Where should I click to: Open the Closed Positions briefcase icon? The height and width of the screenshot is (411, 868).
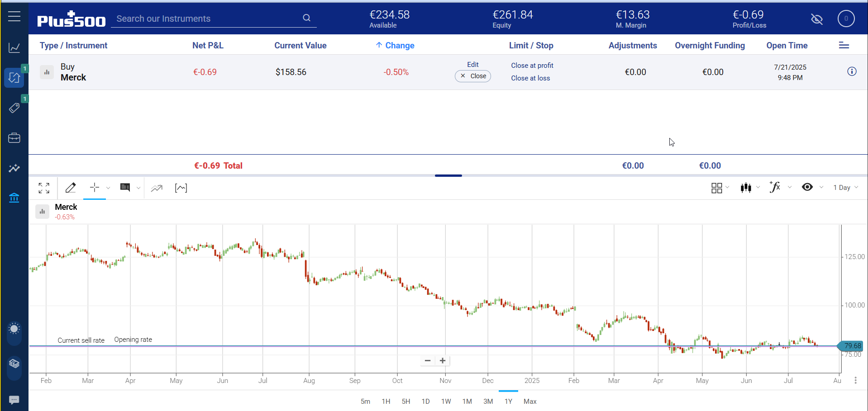[14, 138]
